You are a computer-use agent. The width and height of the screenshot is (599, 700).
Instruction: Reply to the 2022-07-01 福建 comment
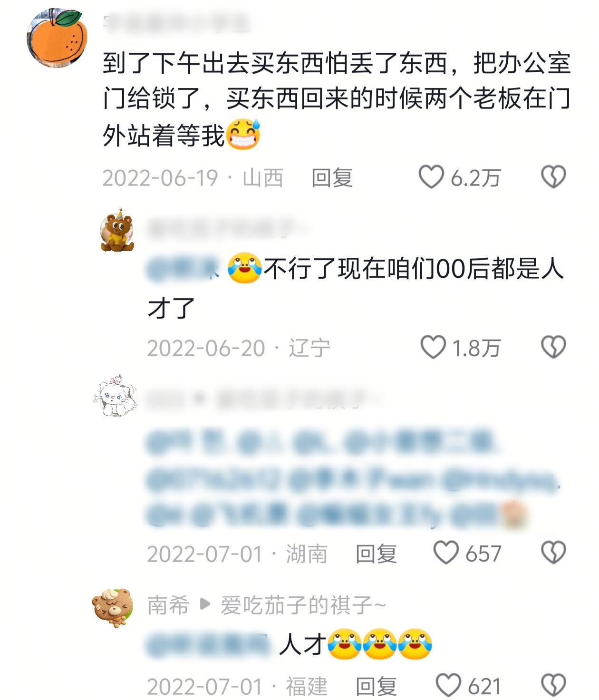pyautogui.click(x=376, y=686)
